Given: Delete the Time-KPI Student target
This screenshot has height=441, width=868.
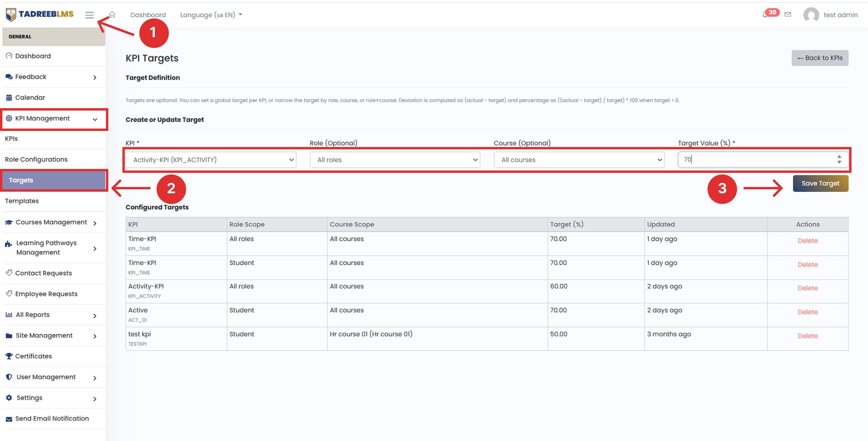Looking at the screenshot, I should [807, 265].
